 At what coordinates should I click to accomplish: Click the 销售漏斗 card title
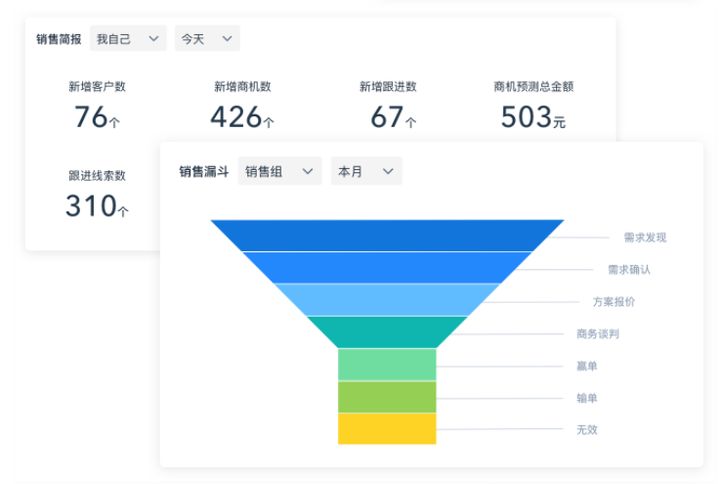click(204, 172)
